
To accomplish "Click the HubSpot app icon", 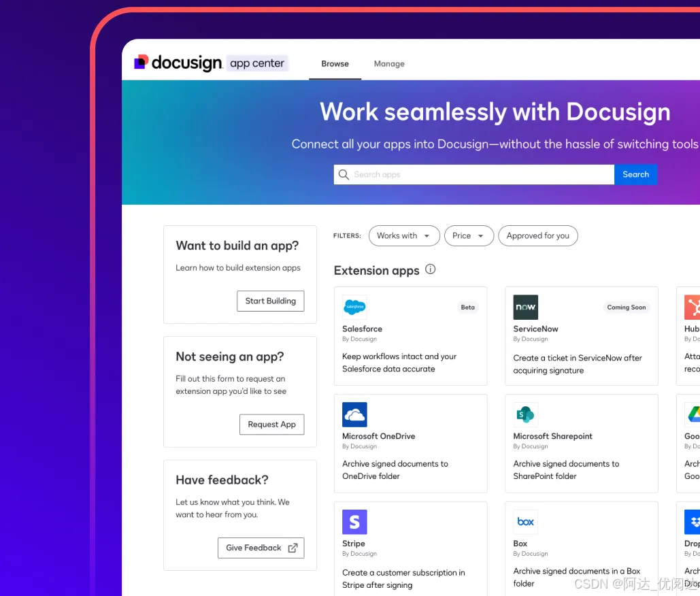I will [x=692, y=307].
